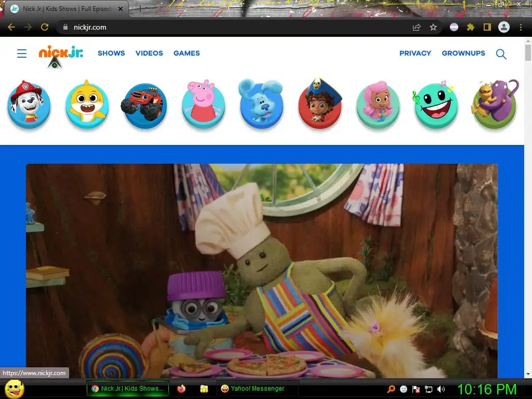The height and width of the screenshot is (399, 532).
Task: Click the scrollbar down arrow
Action: pyautogui.click(x=528, y=374)
